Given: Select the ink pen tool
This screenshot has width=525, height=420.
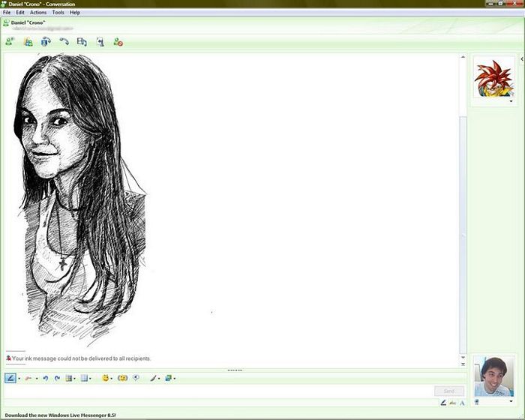Looking at the screenshot, I should [11, 378].
